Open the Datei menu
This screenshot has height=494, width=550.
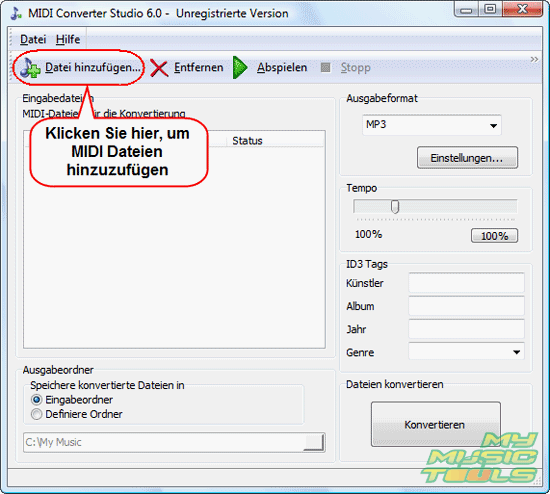point(33,39)
